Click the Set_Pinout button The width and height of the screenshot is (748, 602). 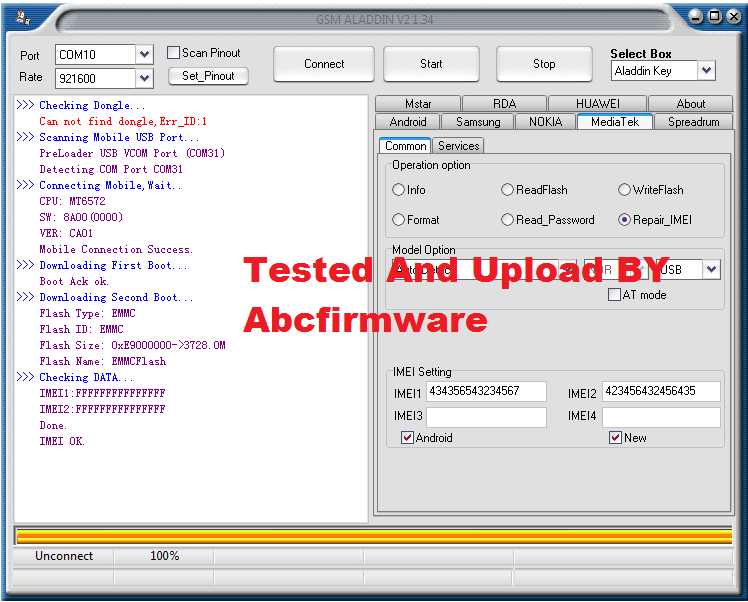(208, 76)
